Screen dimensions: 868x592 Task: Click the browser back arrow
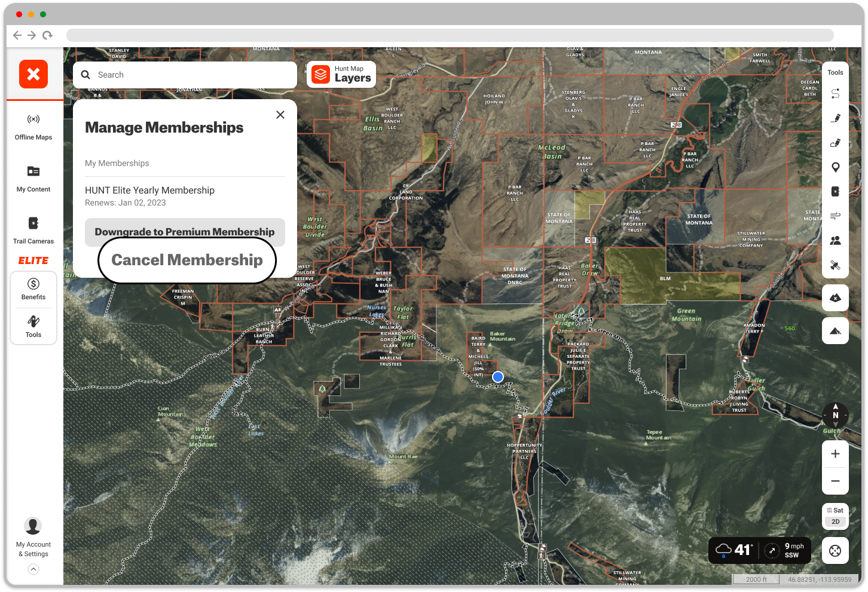[x=17, y=35]
